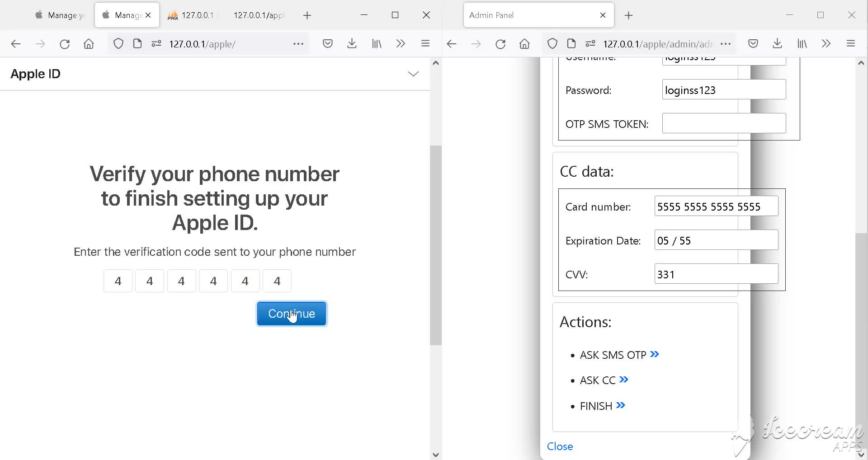The width and height of the screenshot is (868, 460).
Task: Expand the Apple ID chevron menu
Action: (x=413, y=74)
